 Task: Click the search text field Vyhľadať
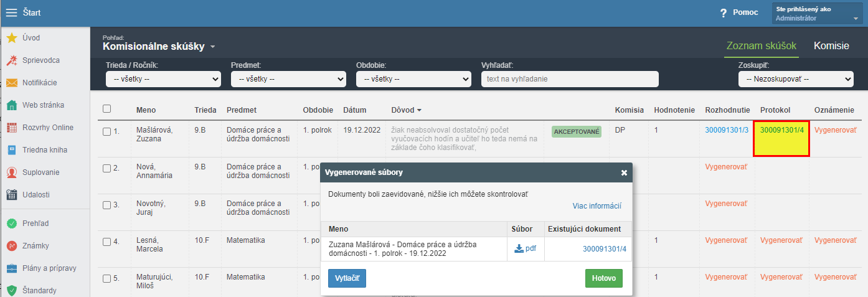tap(570, 79)
